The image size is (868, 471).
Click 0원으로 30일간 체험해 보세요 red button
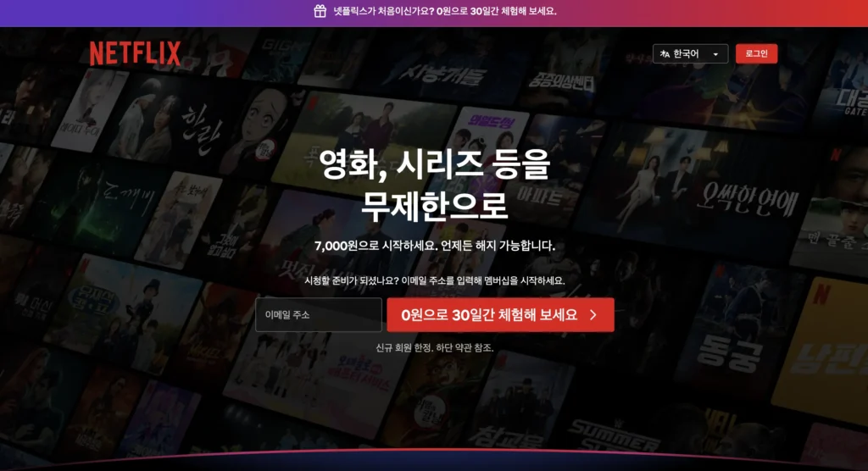click(500, 315)
